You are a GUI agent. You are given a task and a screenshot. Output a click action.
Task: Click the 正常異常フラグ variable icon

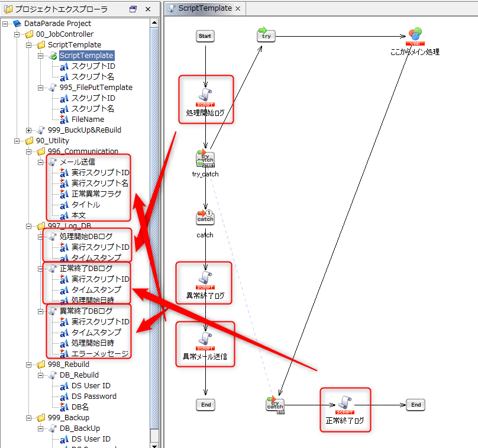(x=64, y=194)
